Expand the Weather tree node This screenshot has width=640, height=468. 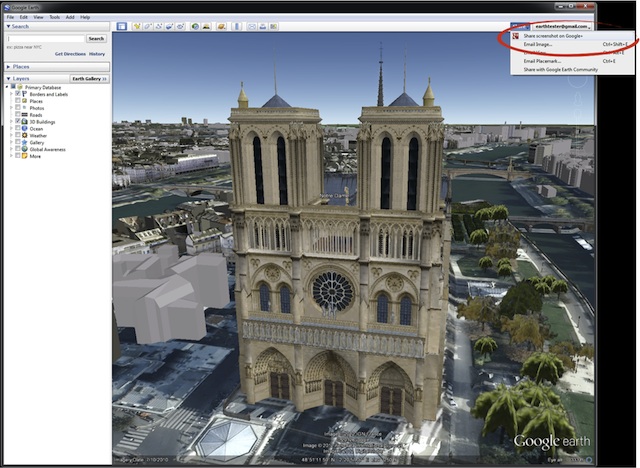(11, 135)
